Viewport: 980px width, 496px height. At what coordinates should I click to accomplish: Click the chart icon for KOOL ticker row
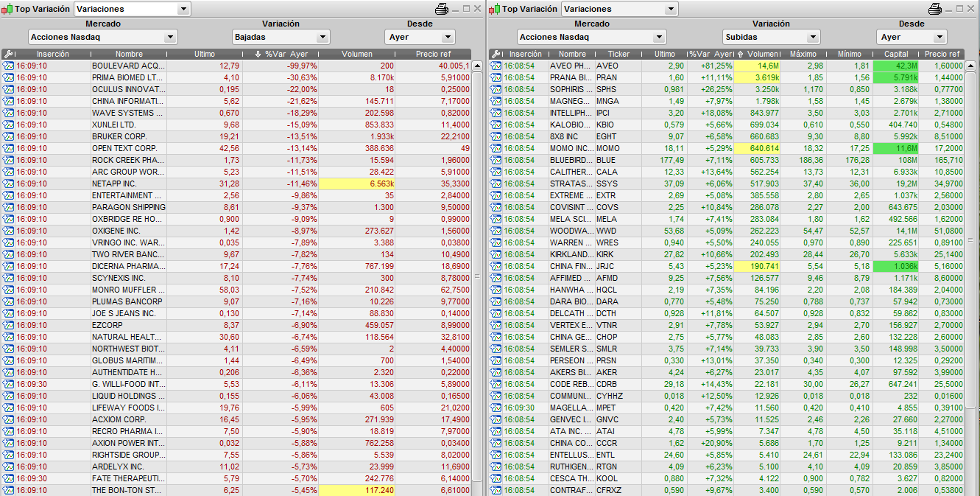coord(496,478)
